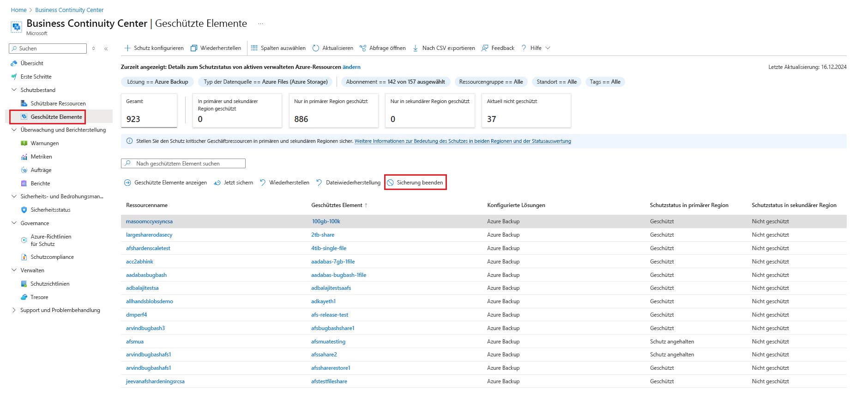
Task: Click the Nach CSV exportieren download icon
Action: pyautogui.click(x=416, y=48)
